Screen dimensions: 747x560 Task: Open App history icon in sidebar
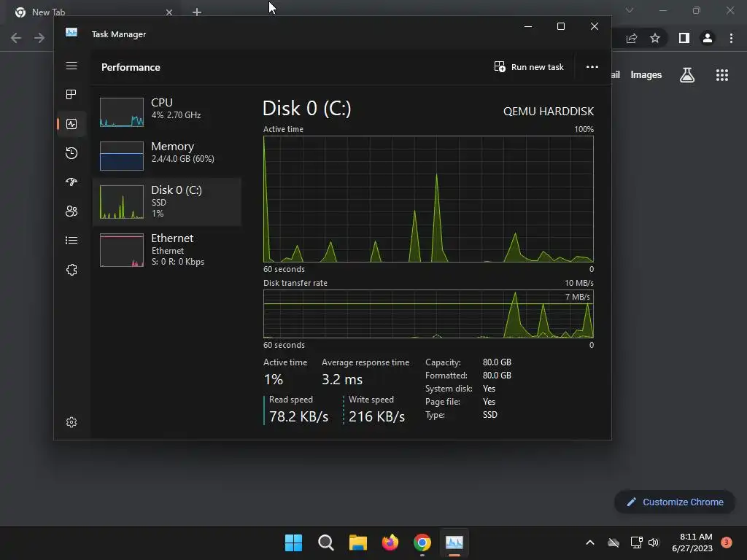pyautogui.click(x=71, y=153)
